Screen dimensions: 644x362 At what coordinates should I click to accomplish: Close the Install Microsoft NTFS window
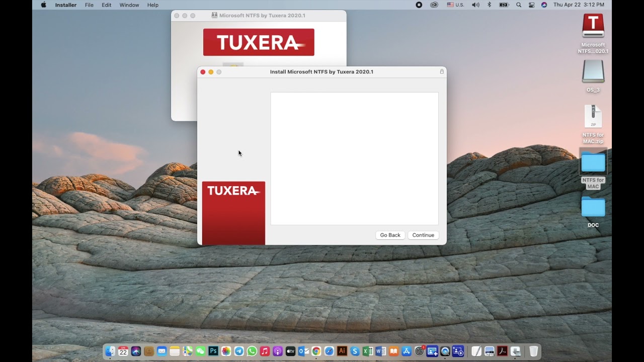[x=203, y=72]
